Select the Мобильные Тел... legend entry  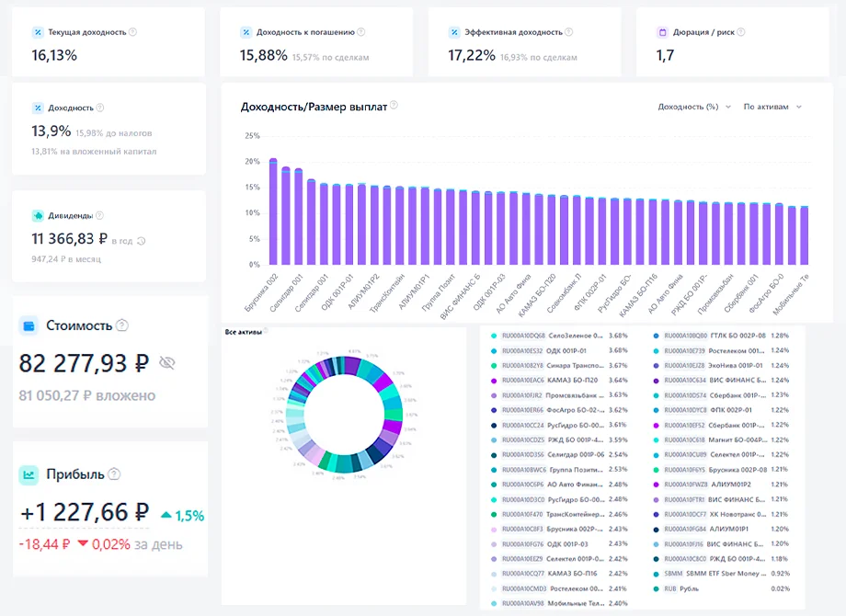[x=559, y=603]
